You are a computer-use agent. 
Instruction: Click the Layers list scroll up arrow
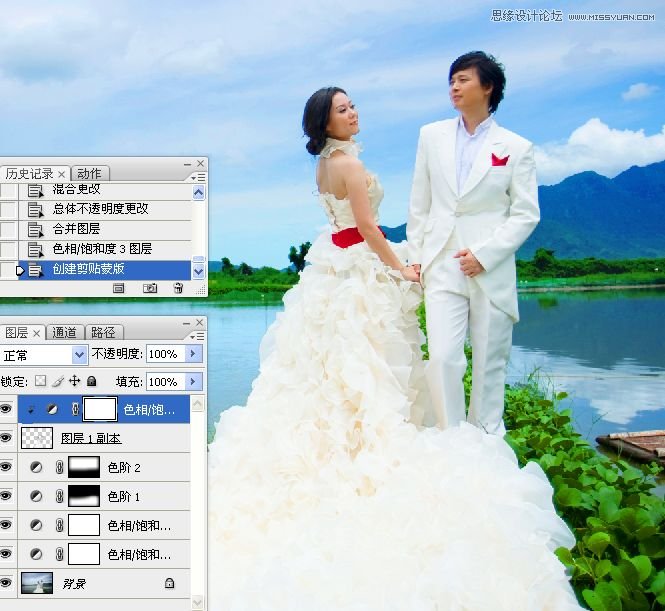click(x=197, y=404)
